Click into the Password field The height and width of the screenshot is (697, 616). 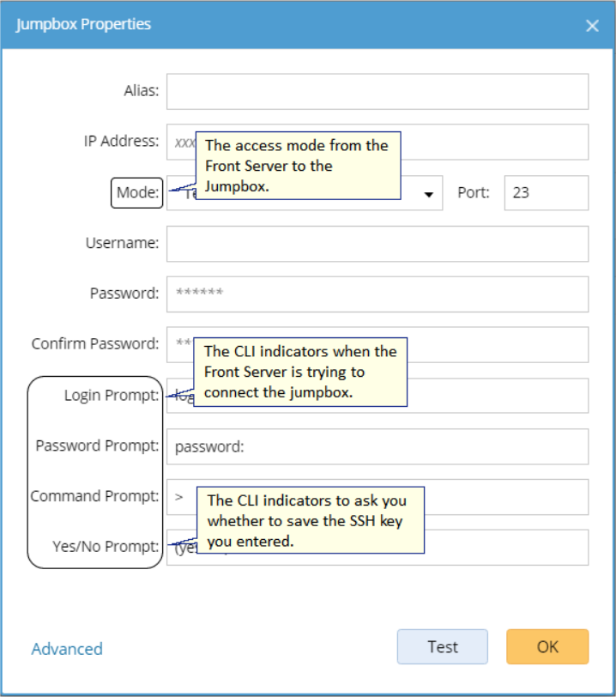pos(377,294)
